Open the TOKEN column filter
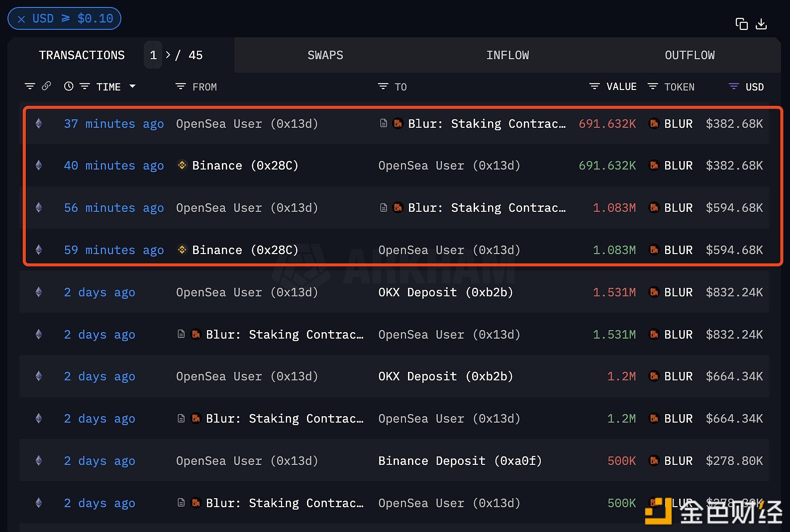Viewport: 790px width, 532px height. (x=652, y=87)
